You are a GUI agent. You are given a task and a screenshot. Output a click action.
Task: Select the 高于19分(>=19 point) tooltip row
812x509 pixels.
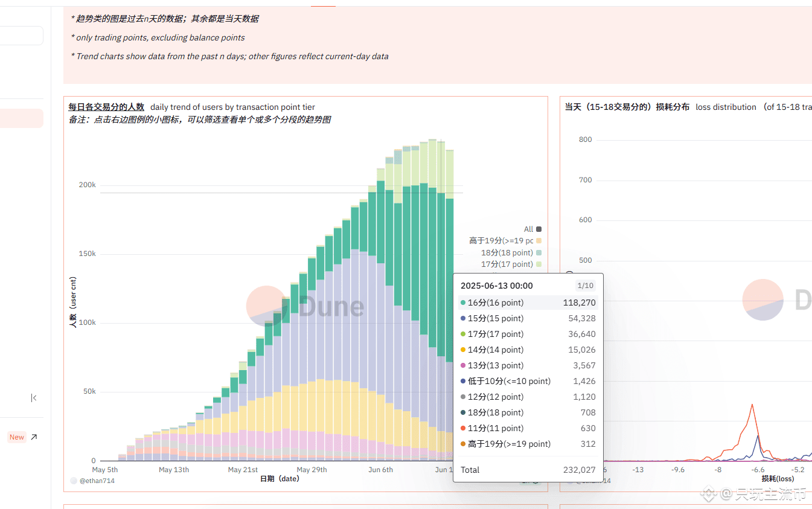tap(528, 444)
